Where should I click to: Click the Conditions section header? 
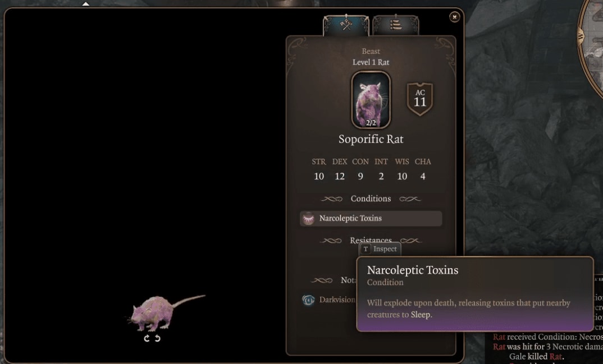coord(371,199)
